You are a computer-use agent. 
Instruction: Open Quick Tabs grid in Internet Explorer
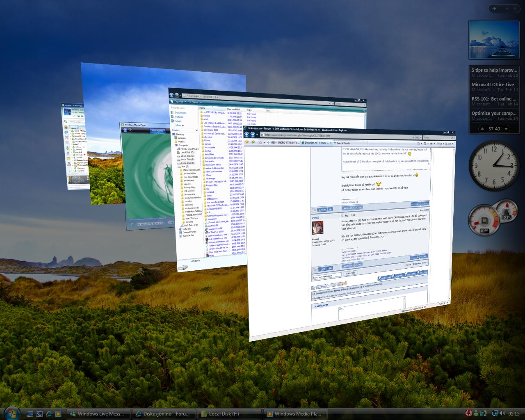coord(260,142)
